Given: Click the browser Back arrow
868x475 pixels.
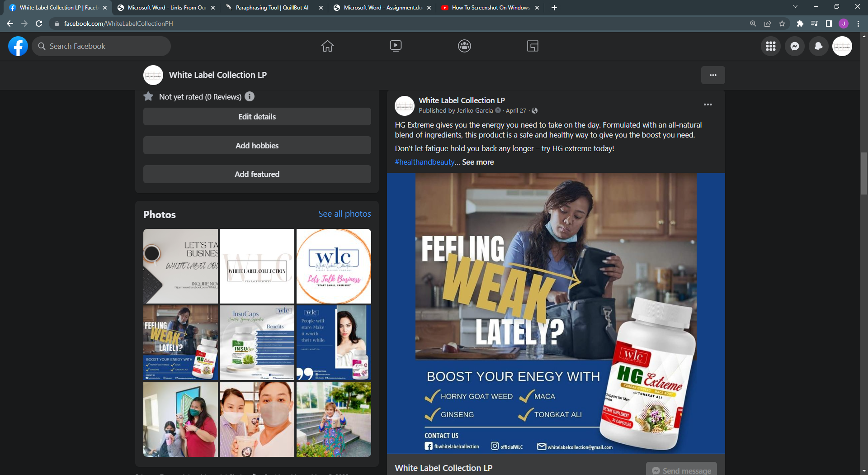Looking at the screenshot, I should (x=10, y=24).
